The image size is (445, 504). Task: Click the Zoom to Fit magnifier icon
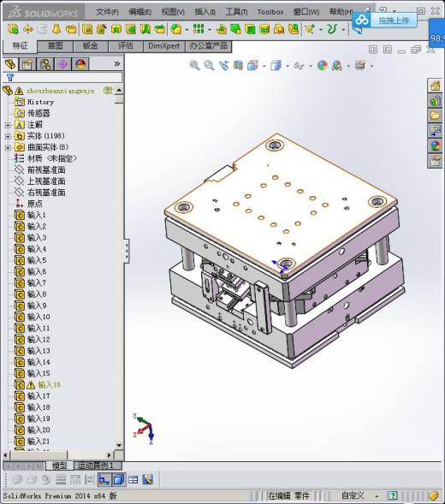pyautogui.click(x=194, y=65)
